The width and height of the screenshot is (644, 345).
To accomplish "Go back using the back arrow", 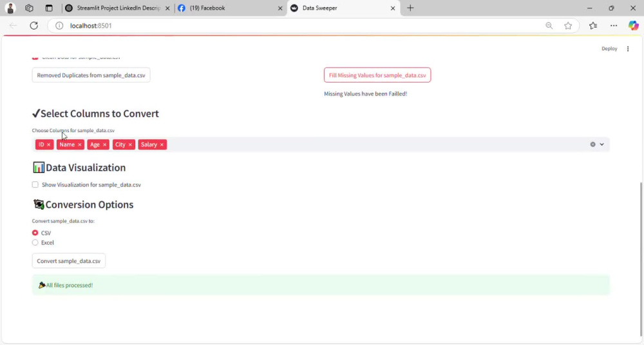I will [x=13, y=26].
